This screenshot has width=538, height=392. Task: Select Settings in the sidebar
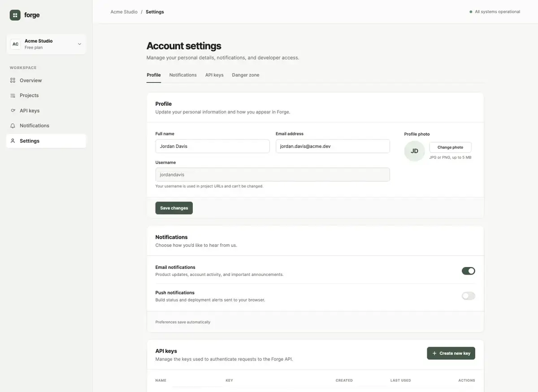pos(46,141)
